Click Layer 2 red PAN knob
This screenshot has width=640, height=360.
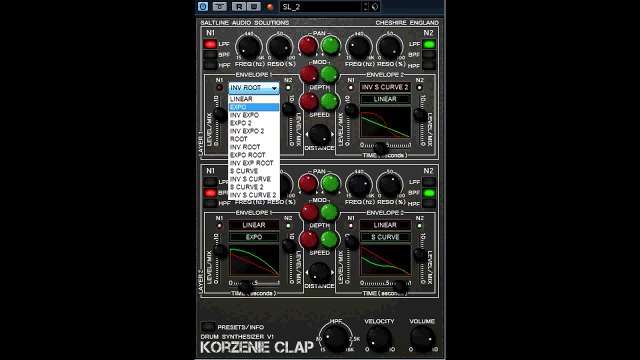pos(308,184)
